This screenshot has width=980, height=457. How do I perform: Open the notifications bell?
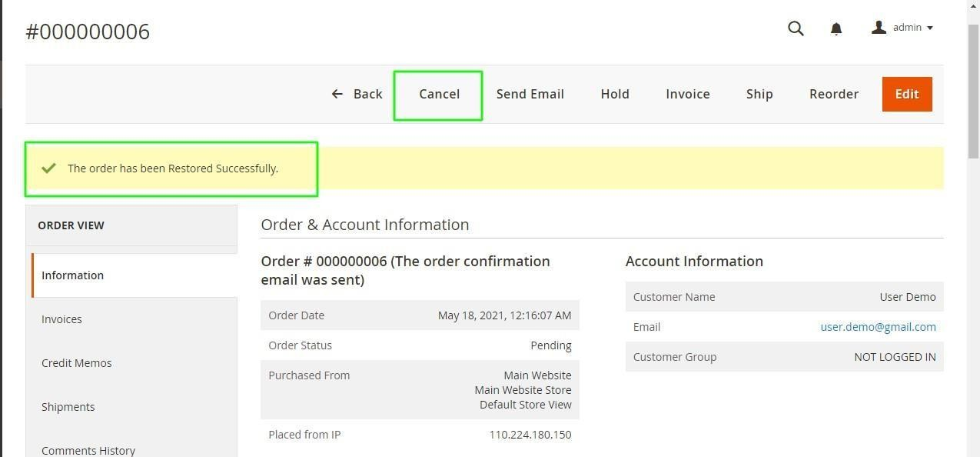(836, 28)
